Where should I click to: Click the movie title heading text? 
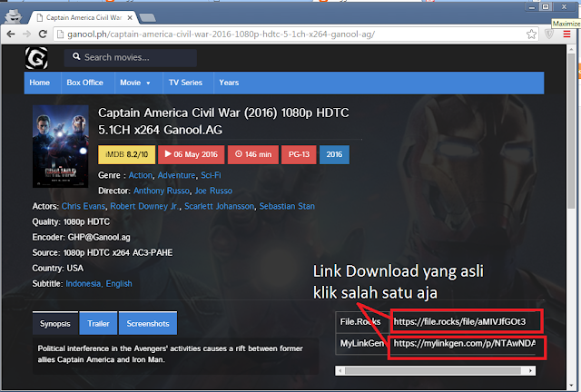pyautogui.click(x=223, y=122)
